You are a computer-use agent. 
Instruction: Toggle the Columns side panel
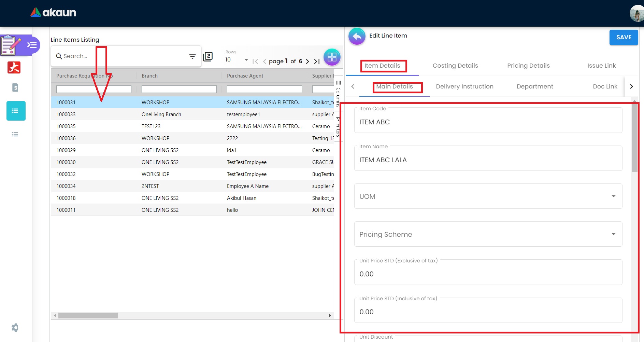338,93
